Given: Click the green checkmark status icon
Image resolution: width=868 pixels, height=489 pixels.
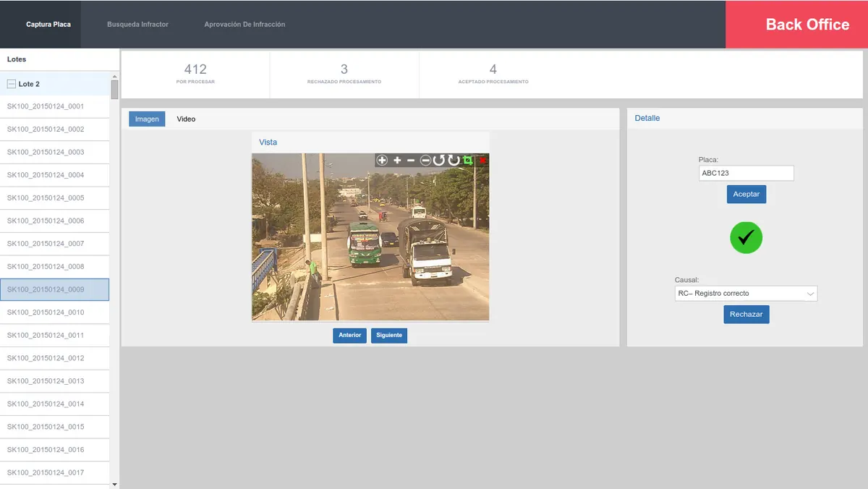Looking at the screenshot, I should [746, 237].
